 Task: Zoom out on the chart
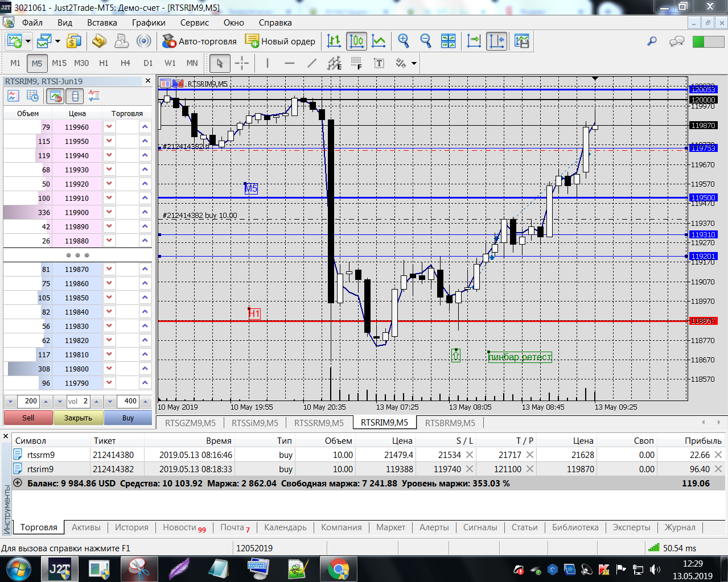click(x=426, y=41)
